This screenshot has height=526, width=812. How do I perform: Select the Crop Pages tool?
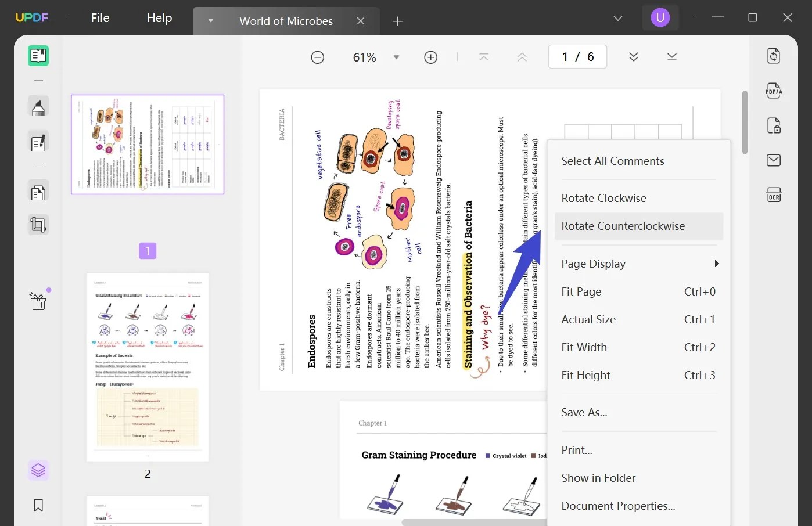(38, 225)
